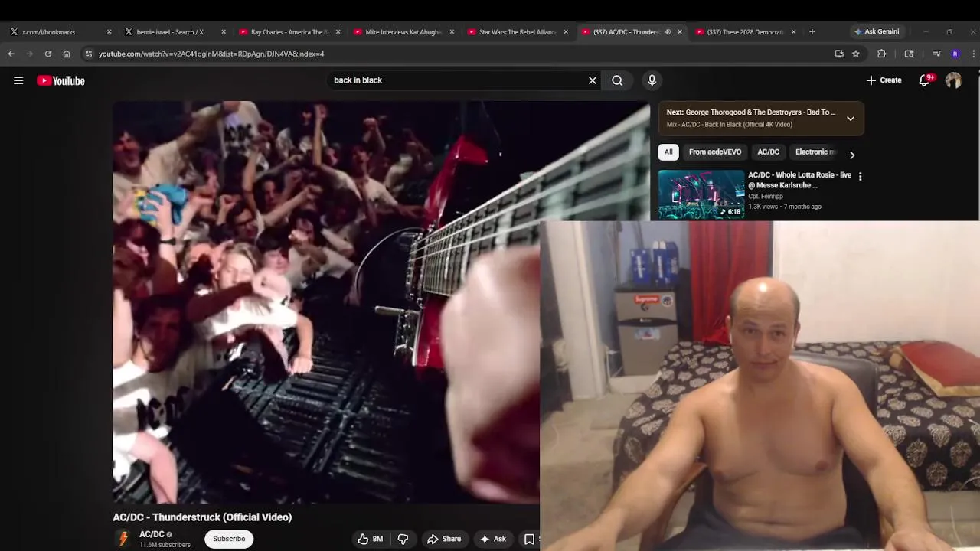Viewport: 980px width, 551px height.
Task: Open Whole Lotta Rosie video thumbnail
Action: [x=701, y=194]
